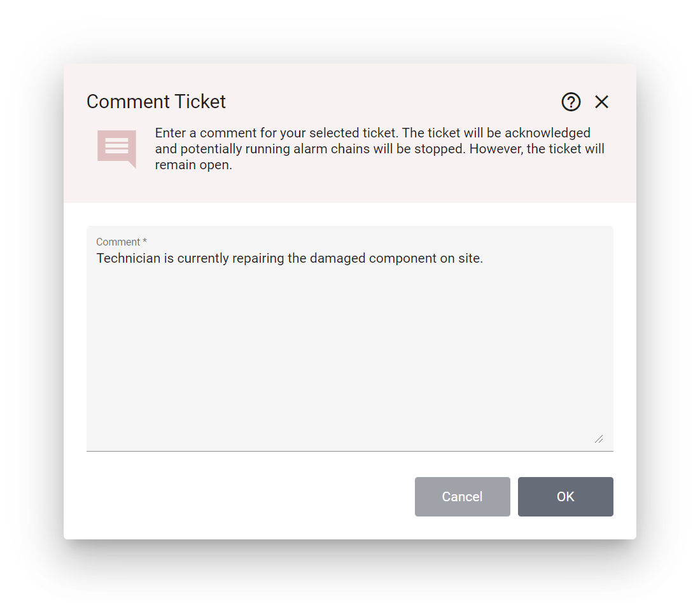Viewport: 700px width, 603px height.
Task: Close the Comment Ticket dialog with X
Action: coord(601,102)
